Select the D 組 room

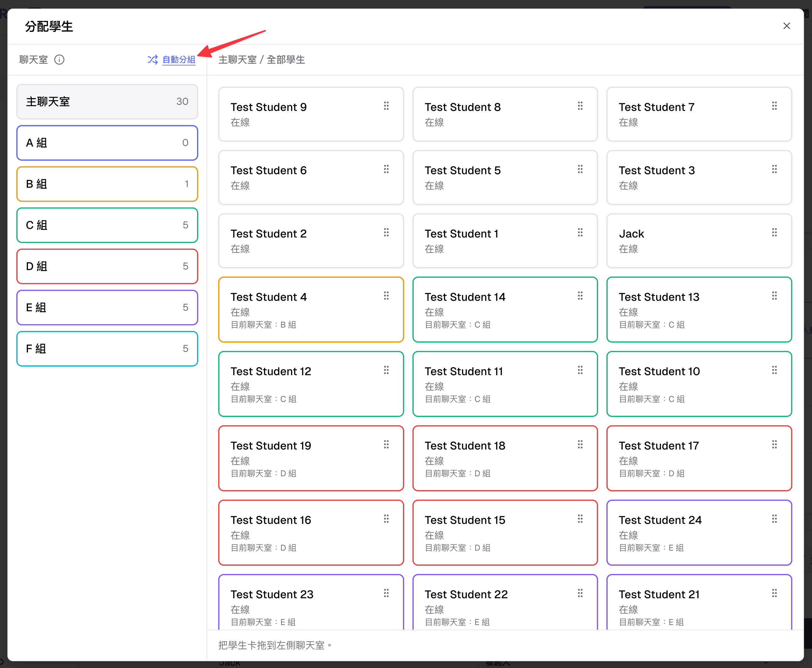tap(107, 266)
